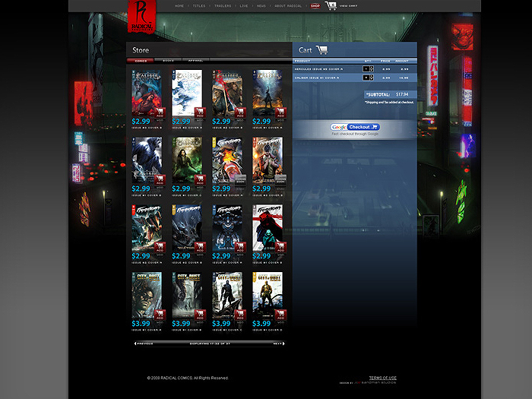Add City of Dust corridor cover to cart
The width and height of the screenshot is (532, 399).
200,315
